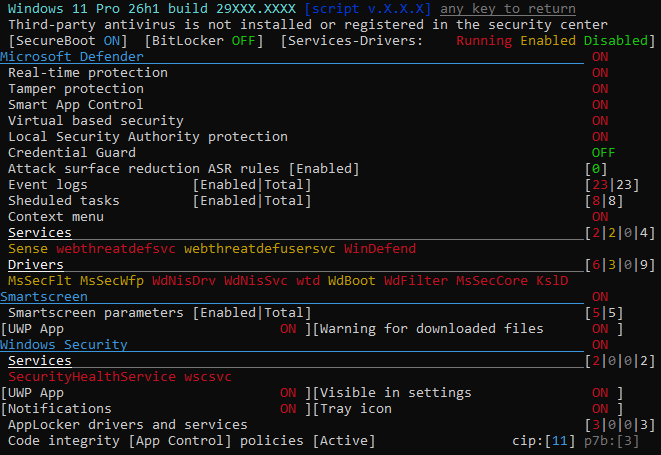
Task: Select the Microsoft Defender section header
Action: [x=72, y=57]
